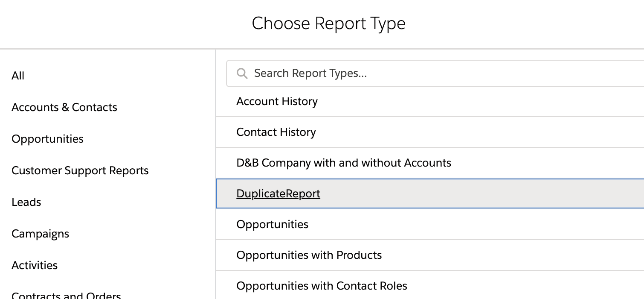Viewport: 644px width, 299px height.
Task: Click the Choose Report Type heading
Action: pos(328,23)
